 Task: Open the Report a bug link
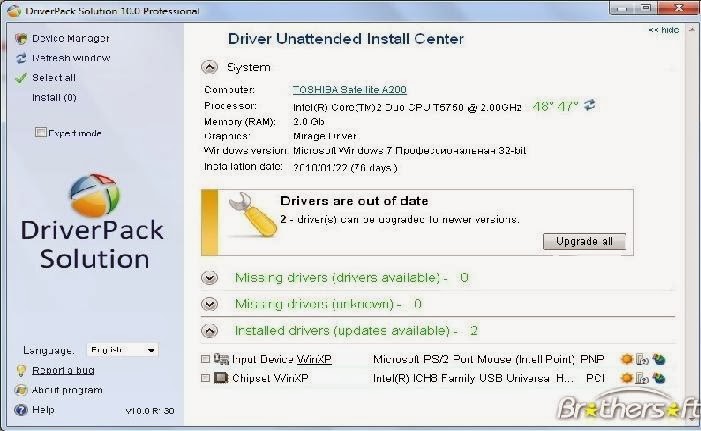[63, 370]
